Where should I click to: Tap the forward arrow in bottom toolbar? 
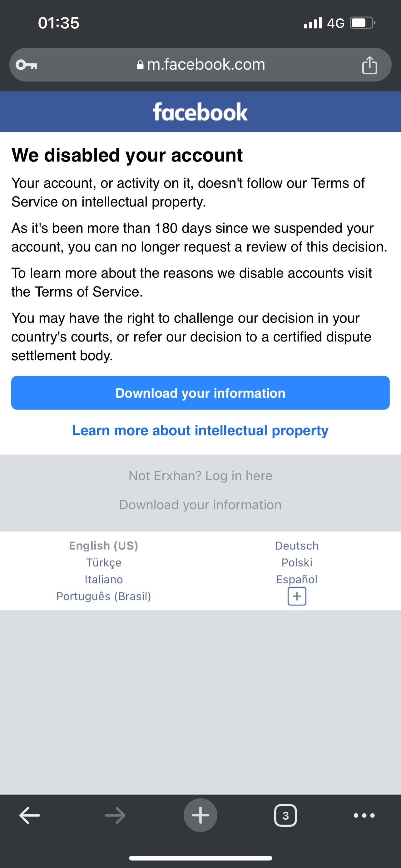point(115,816)
